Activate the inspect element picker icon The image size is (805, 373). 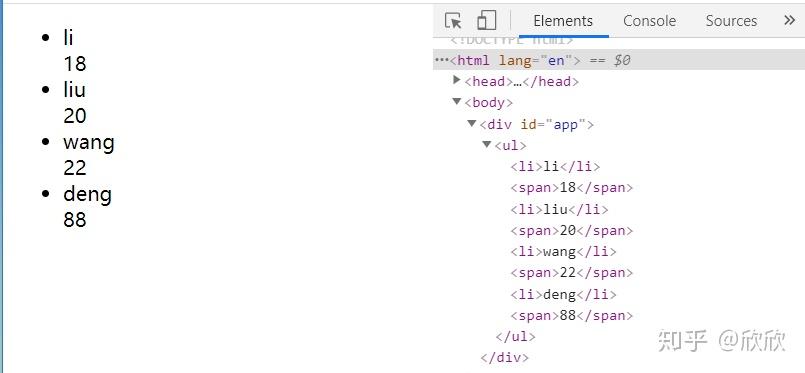click(x=453, y=21)
